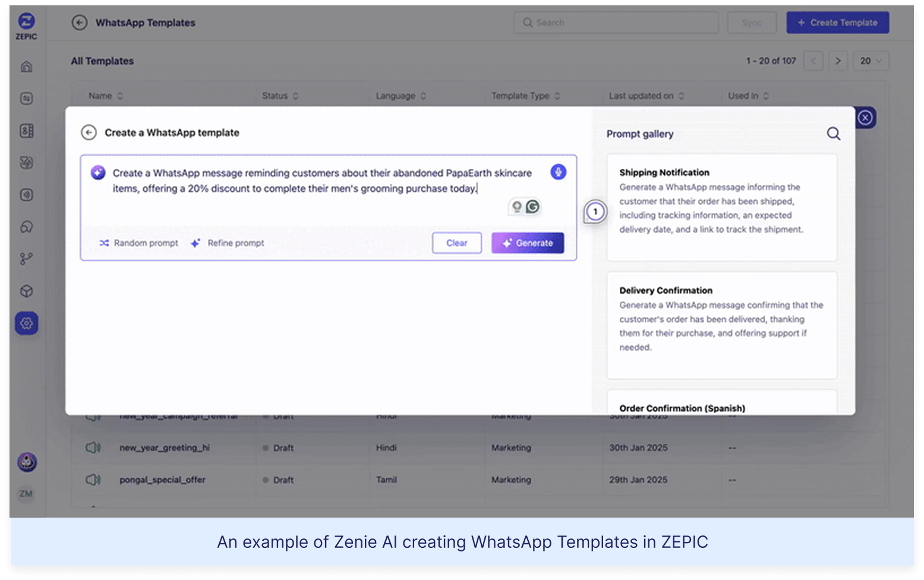Click the user avatar in sidebar
Image resolution: width=924 pixels, height=580 pixels.
[x=27, y=462]
